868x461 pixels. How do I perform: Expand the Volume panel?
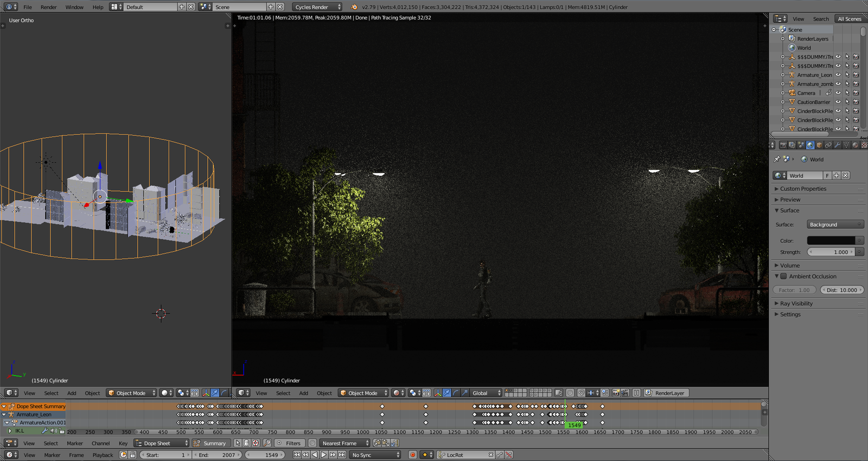point(789,265)
